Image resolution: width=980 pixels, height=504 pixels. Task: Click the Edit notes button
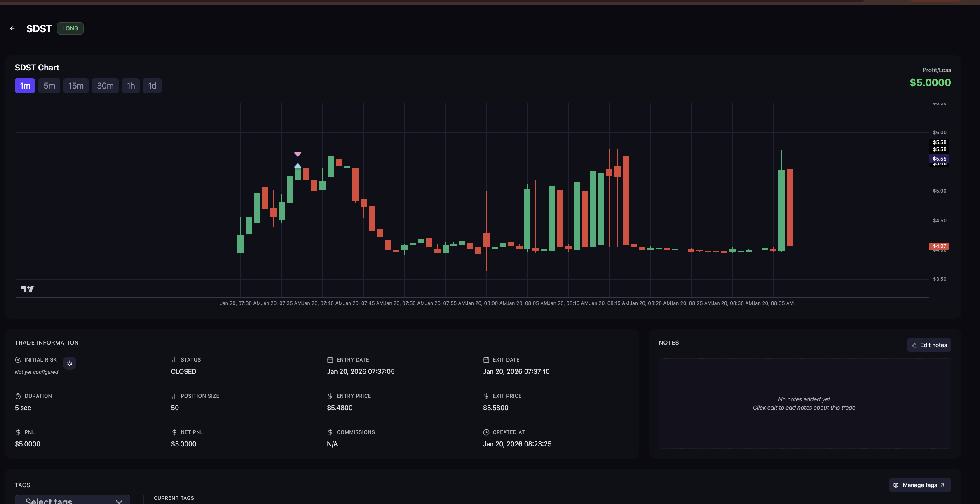(929, 345)
